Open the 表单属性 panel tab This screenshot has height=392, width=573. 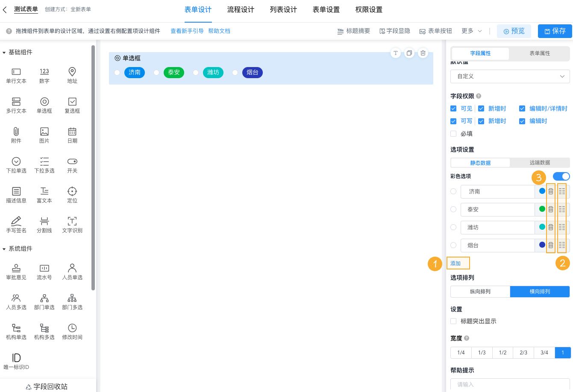[539, 53]
